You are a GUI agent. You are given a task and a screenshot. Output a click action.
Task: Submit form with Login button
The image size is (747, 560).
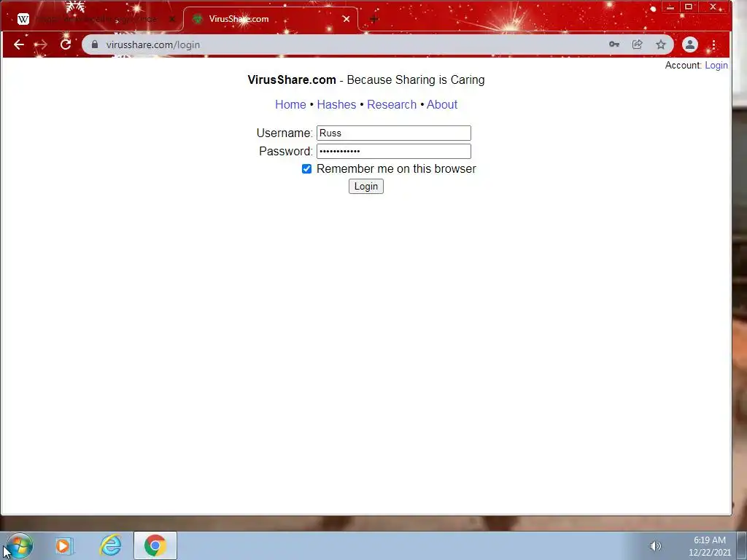click(x=366, y=186)
